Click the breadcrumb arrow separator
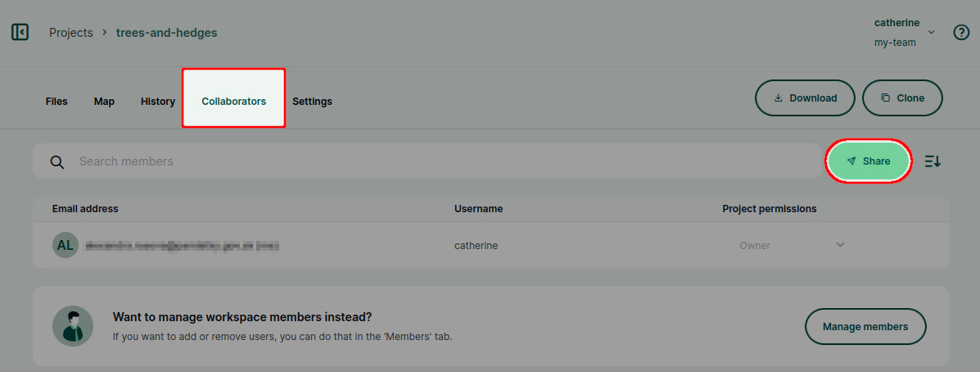The height and width of the screenshot is (372, 980). coord(104,33)
